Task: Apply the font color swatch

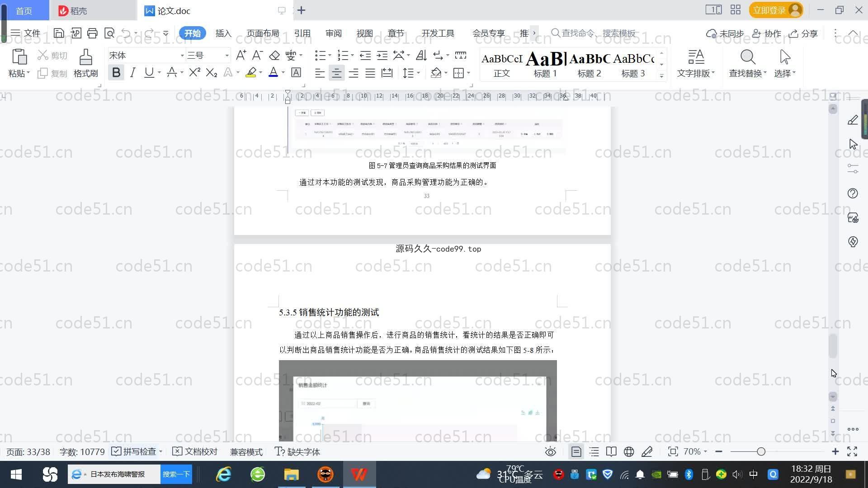Action: (x=273, y=73)
